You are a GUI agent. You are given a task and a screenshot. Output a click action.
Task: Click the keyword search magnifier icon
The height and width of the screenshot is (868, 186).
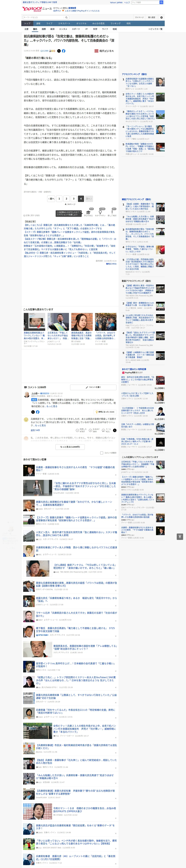point(66,18)
